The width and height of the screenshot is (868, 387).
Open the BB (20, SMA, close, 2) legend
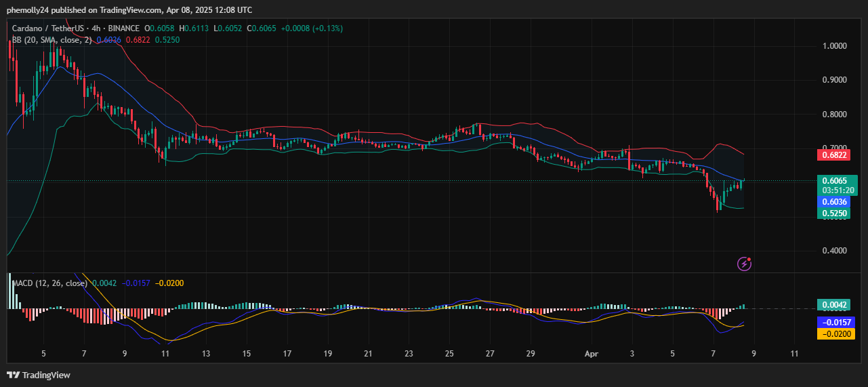tap(51, 40)
